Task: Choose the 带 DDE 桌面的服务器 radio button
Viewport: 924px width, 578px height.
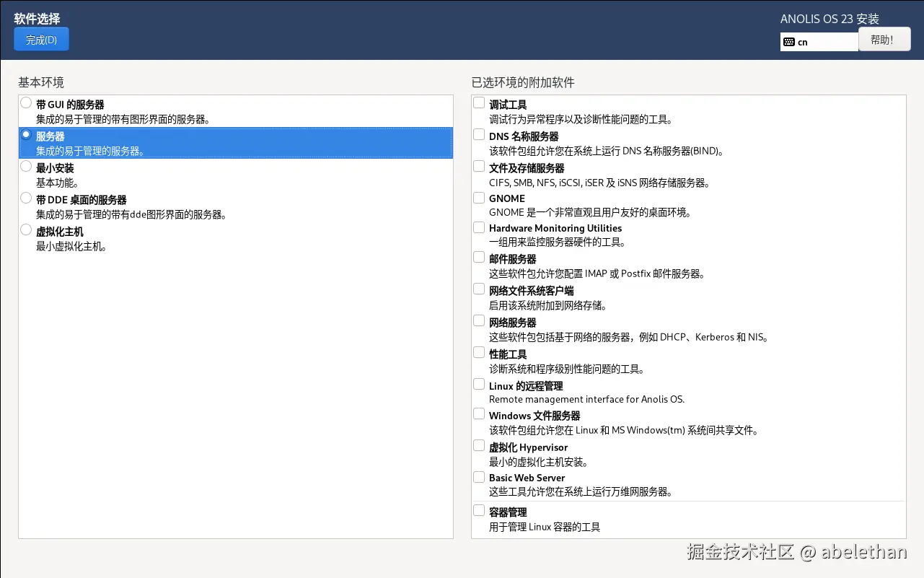Action: [x=26, y=198]
